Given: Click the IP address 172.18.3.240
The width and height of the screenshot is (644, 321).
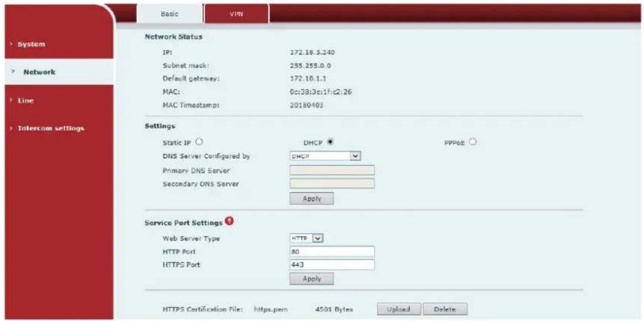Looking at the screenshot, I should [313, 52].
